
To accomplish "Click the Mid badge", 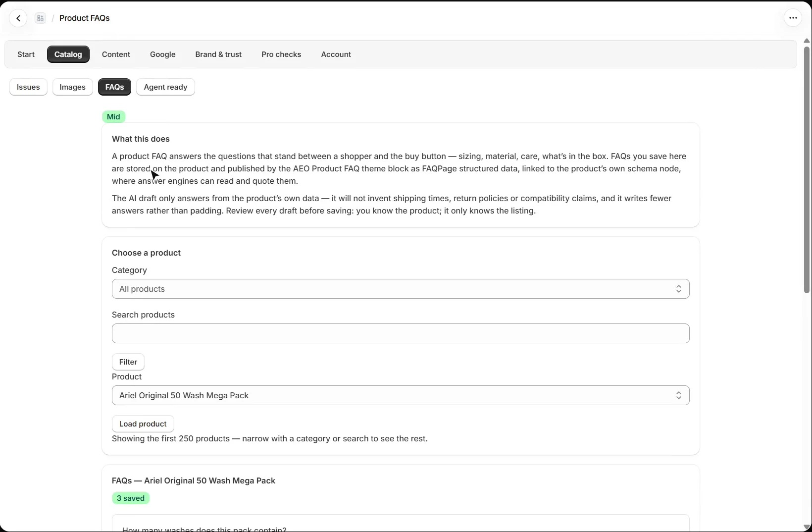I will coord(113,117).
